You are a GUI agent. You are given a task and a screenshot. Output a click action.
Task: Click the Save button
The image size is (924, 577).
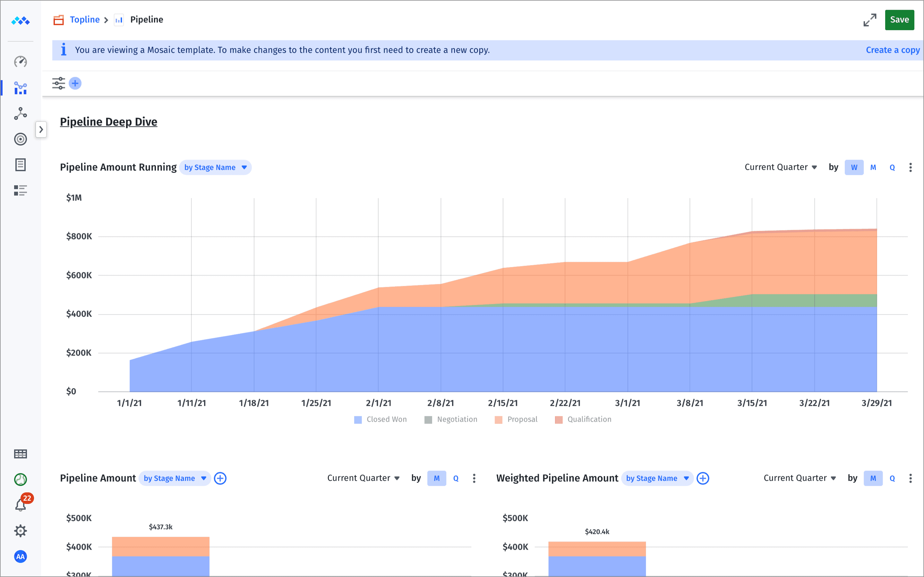[900, 20]
